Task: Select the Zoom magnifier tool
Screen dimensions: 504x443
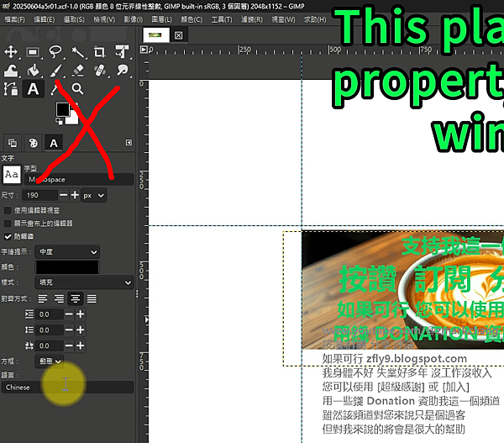Action: click(x=77, y=89)
